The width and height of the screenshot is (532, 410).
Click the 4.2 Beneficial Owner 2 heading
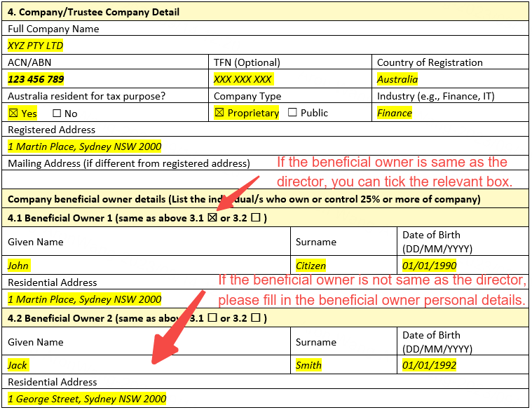click(x=137, y=317)
